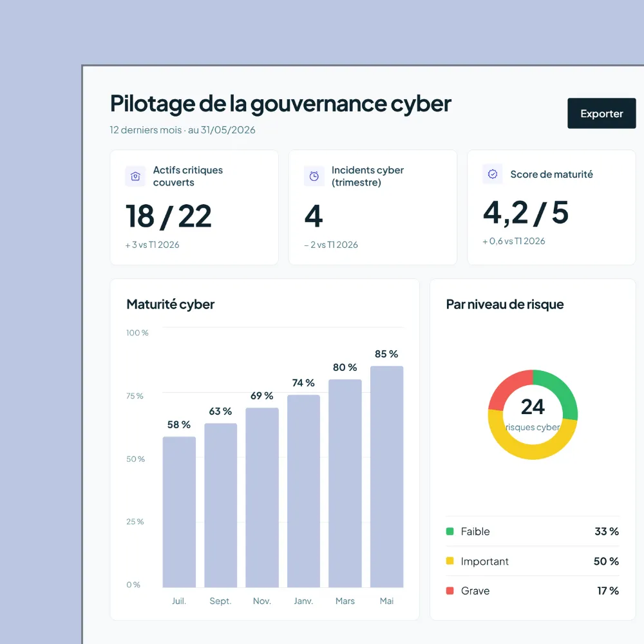This screenshot has height=644, width=644.
Task: Click the 'Mai' month axis label
Action: tap(386, 601)
